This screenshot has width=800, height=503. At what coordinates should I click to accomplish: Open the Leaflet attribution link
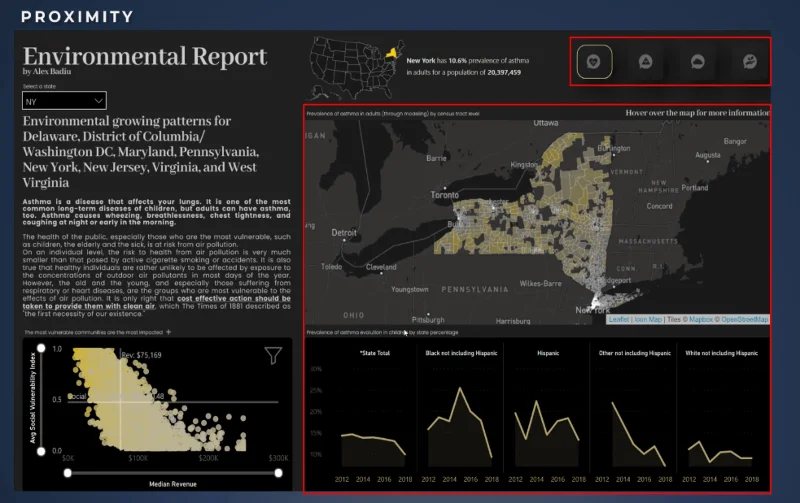coord(618,319)
